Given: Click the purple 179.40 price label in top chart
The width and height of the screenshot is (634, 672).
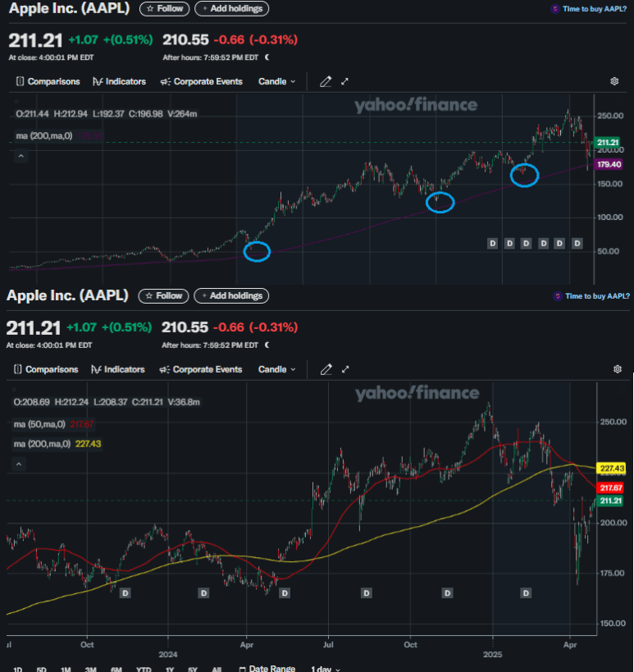Looking at the screenshot, I should (609, 164).
